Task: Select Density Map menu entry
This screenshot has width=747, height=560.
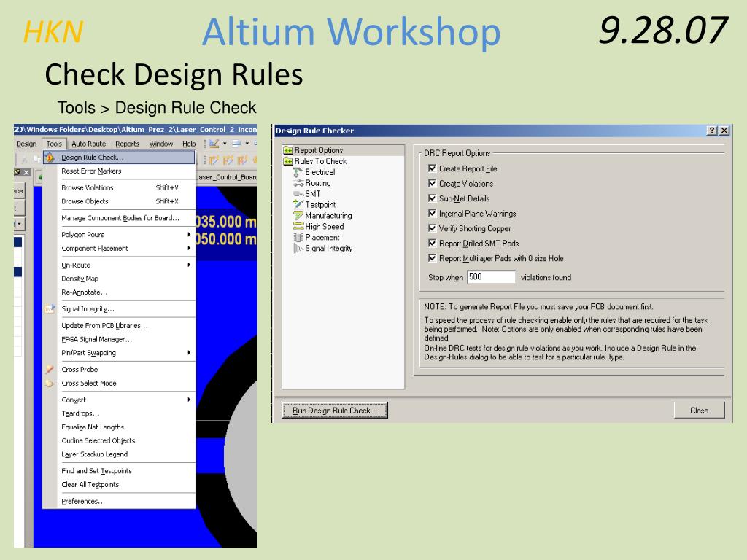Action: (119, 279)
